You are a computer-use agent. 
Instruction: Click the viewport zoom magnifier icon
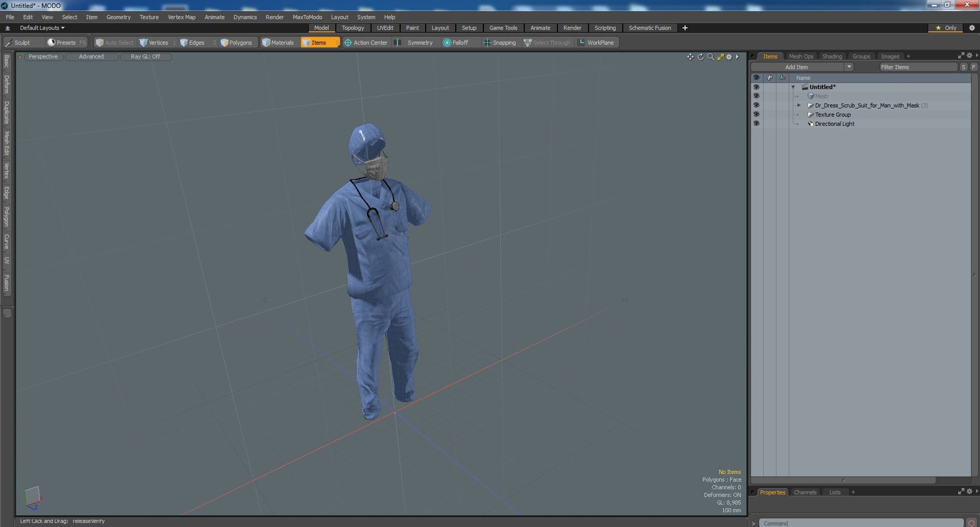(x=710, y=57)
